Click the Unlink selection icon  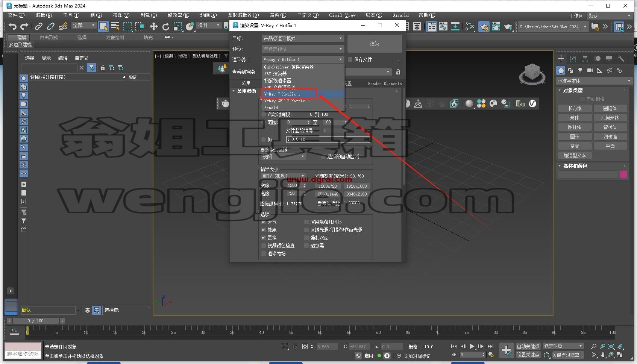50,26
